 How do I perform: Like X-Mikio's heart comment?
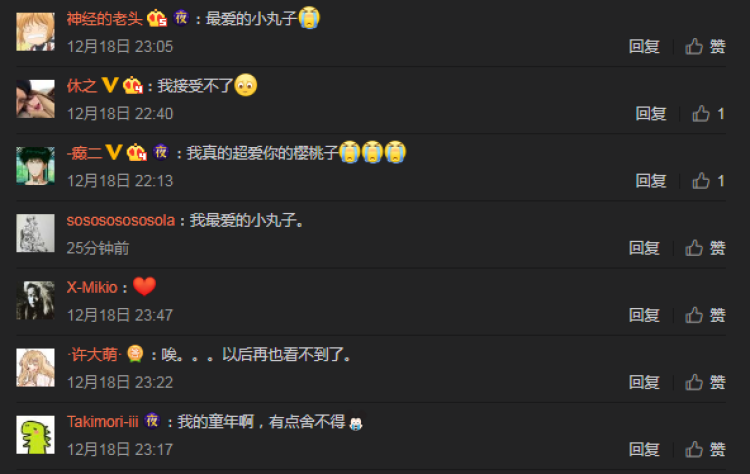[705, 315]
